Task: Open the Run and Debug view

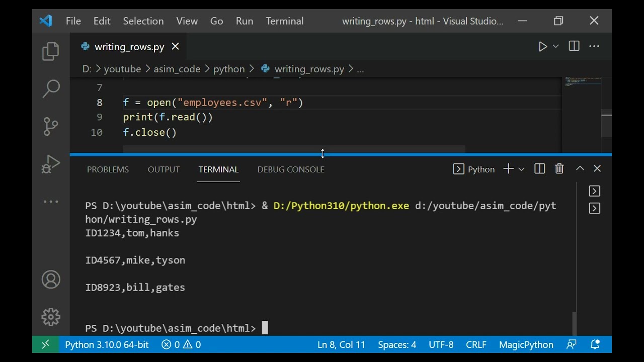Action: (x=51, y=164)
